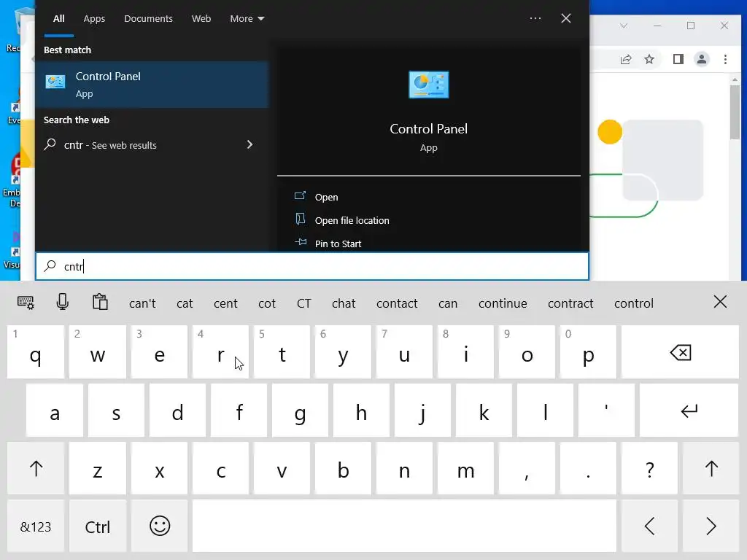Choose the 'contact' word suggestion
The height and width of the screenshot is (560, 747).
397,303
